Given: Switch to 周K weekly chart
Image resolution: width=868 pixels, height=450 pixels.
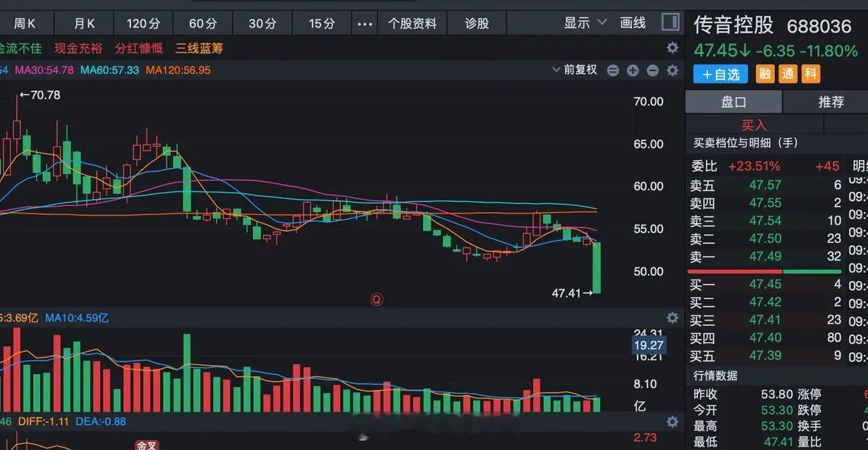Looking at the screenshot, I should [24, 24].
